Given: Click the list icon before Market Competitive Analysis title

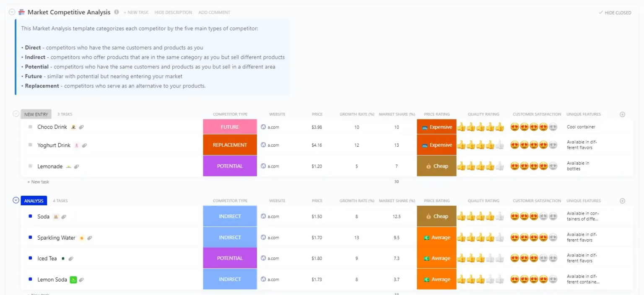Looking at the screenshot, I should 21,12.
